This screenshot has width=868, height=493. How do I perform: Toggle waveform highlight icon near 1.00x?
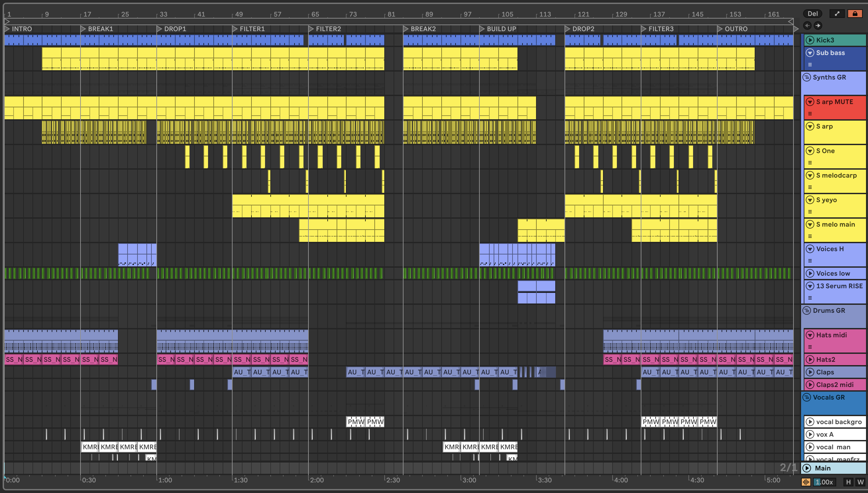806,482
